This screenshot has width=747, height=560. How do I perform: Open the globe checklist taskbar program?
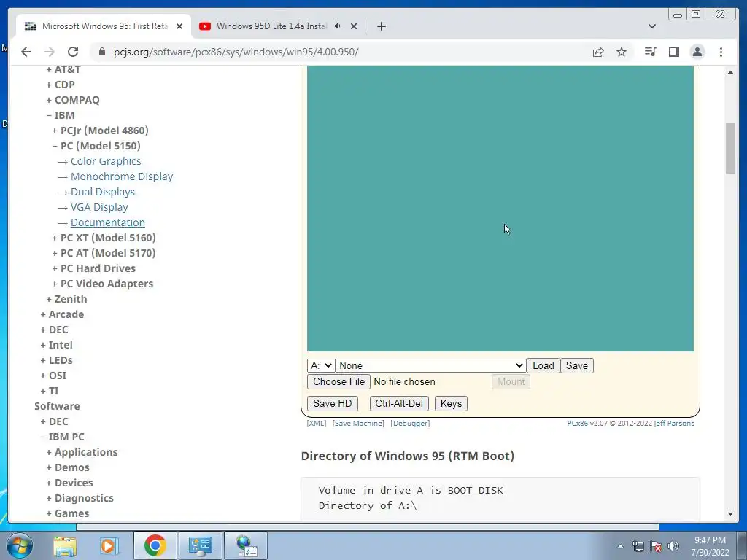[x=246, y=545]
